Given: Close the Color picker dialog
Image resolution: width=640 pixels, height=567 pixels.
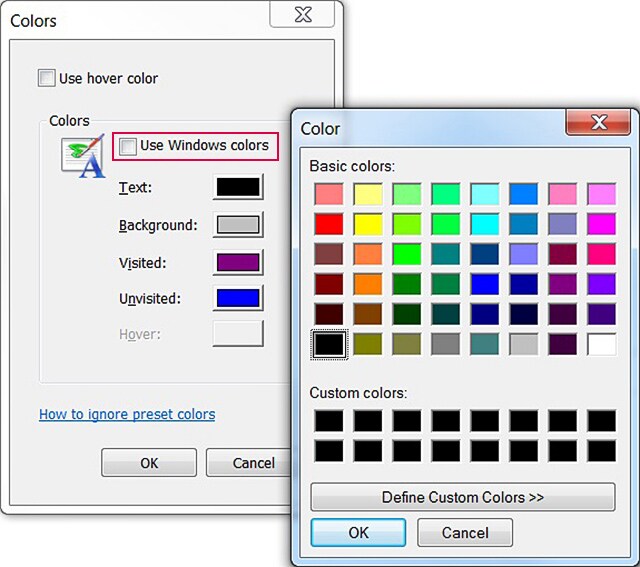Looking at the screenshot, I should point(598,122).
